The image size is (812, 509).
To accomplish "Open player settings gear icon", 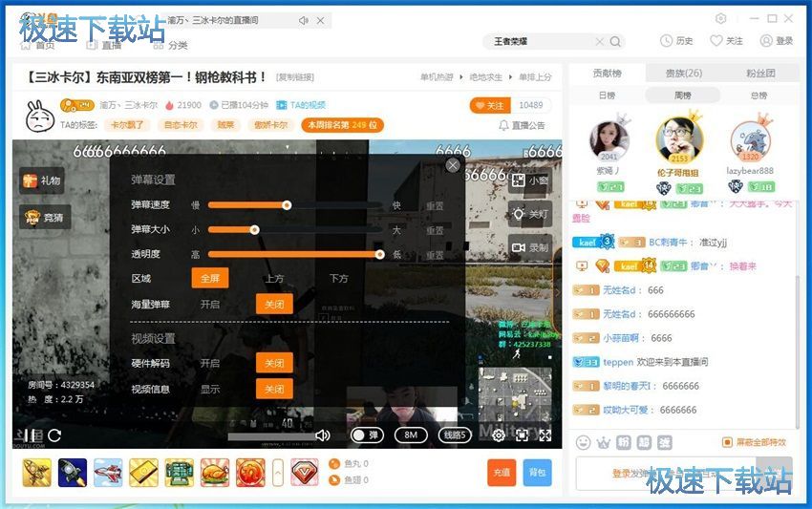I will tap(498, 435).
